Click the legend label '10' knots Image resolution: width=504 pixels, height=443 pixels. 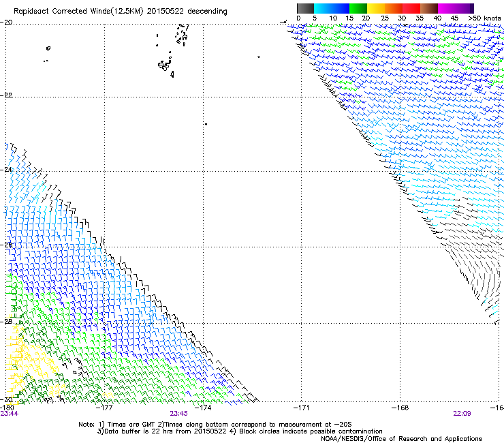(333, 18)
